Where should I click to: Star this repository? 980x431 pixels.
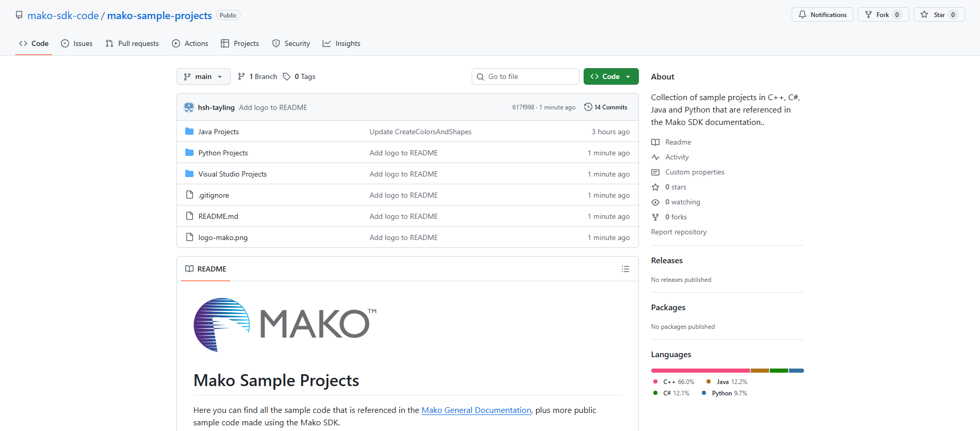coord(938,15)
